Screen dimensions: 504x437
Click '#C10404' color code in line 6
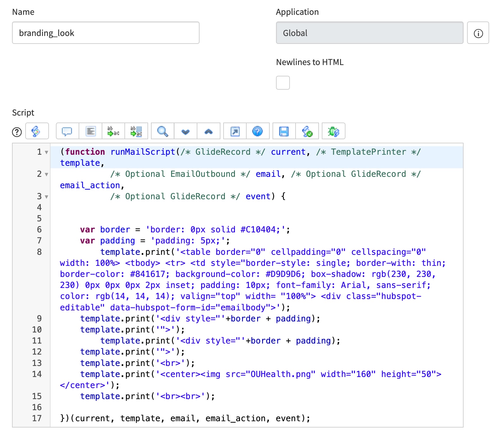tap(258, 230)
